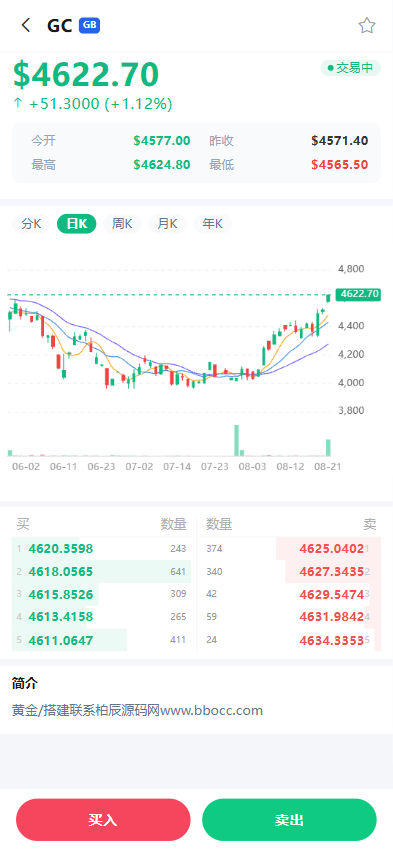Click the description text with www.bbocc.com
Screen dimensions: 393x850
tap(137, 710)
